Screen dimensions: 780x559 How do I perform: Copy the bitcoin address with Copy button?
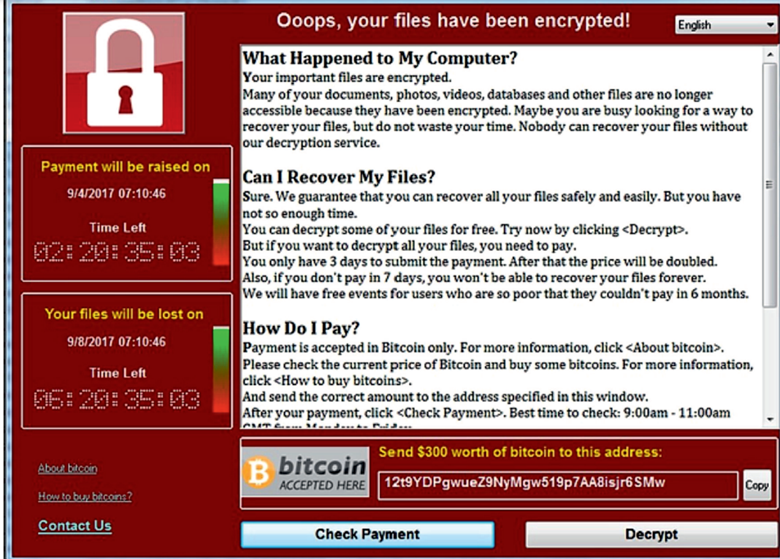[757, 485]
